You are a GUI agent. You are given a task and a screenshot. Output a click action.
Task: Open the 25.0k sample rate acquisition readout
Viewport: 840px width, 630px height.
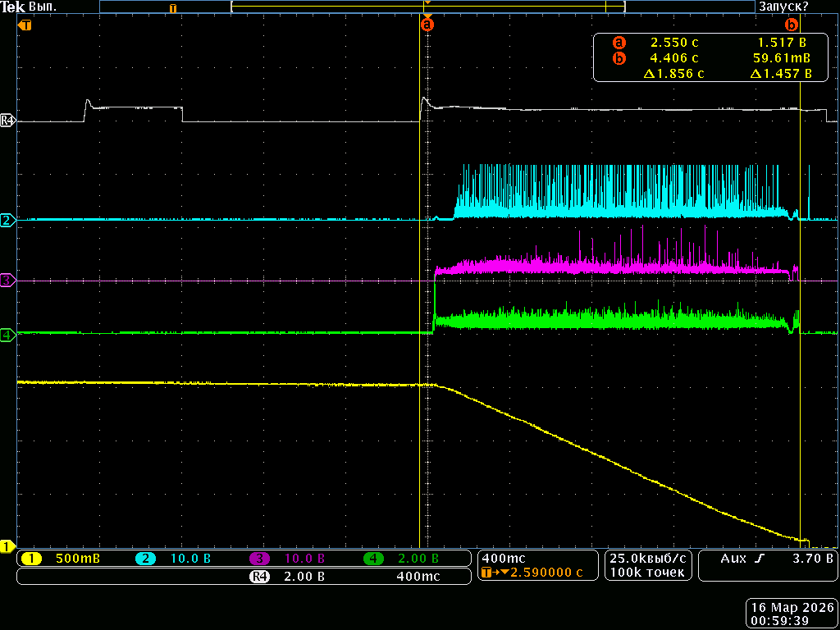tap(648, 565)
